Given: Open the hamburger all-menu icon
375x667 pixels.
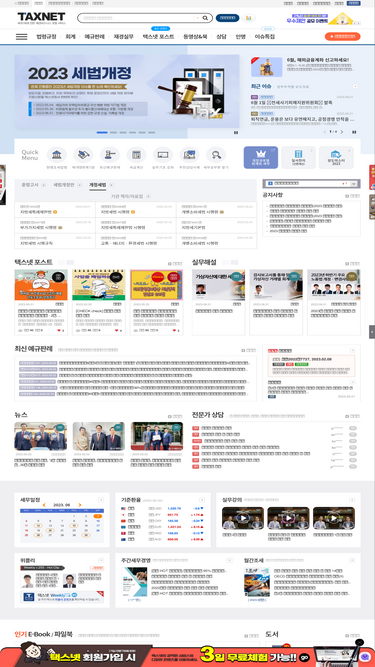Looking at the screenshot, I should click(21, 37).
